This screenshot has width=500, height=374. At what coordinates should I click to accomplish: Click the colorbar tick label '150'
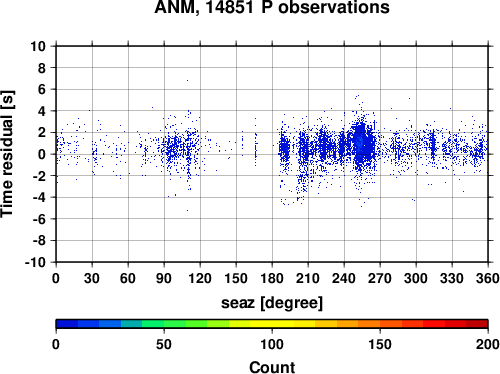(x=380, y=344)
